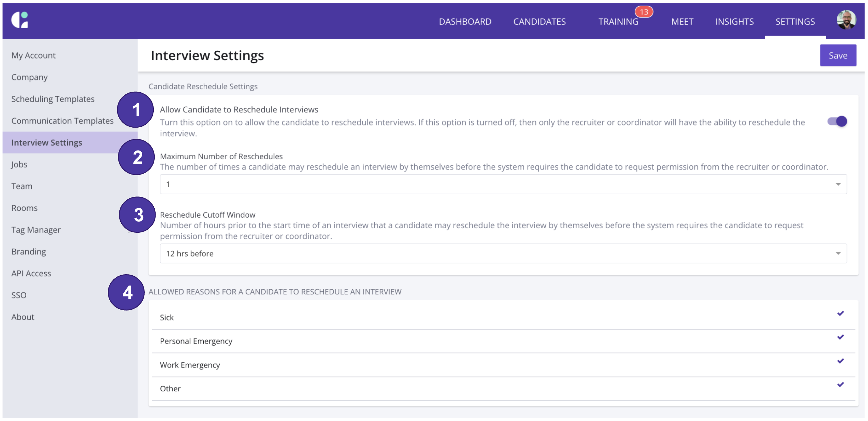Viewport: 868px width, 421px height.
Task: Open the user profile avatar menu
Action: pos(846,20)
